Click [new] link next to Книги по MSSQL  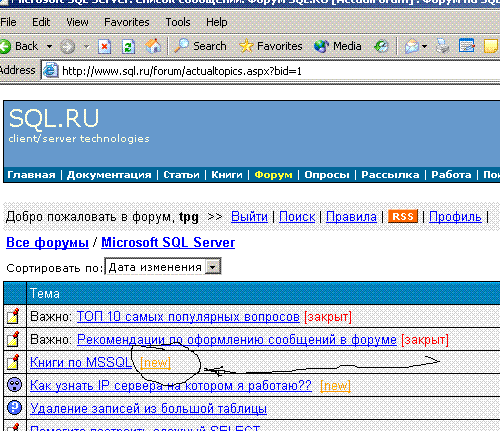coord(155,363)
